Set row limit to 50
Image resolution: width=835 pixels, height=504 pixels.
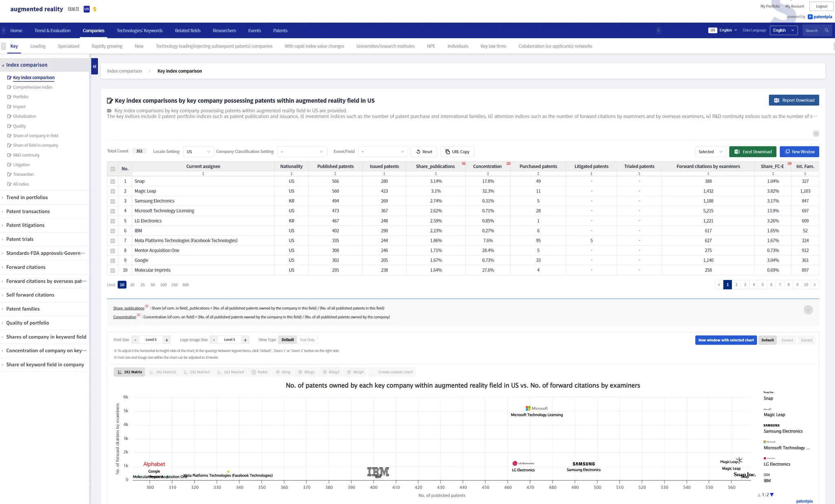click(x=152, y=285)
